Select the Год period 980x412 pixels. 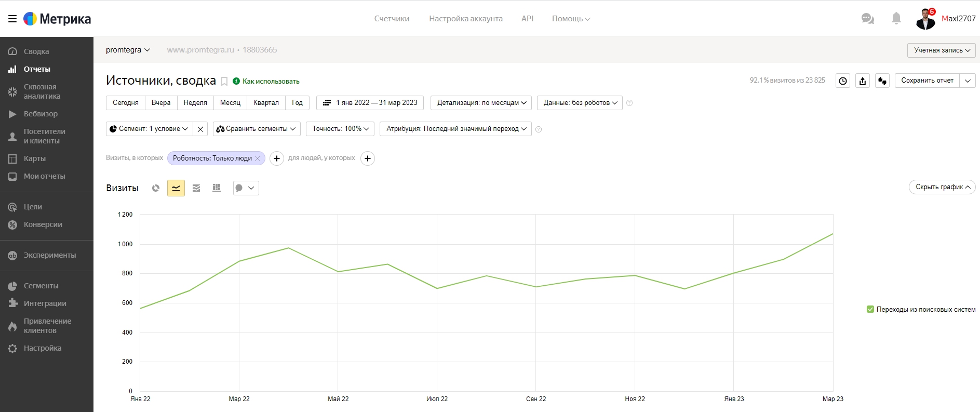click(297, 103)
